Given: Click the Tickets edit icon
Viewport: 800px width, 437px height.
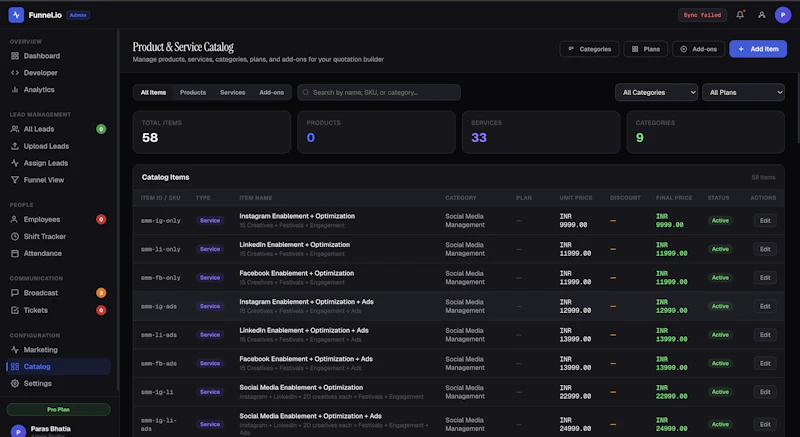Looking at the screenshot, I should 15,310.
